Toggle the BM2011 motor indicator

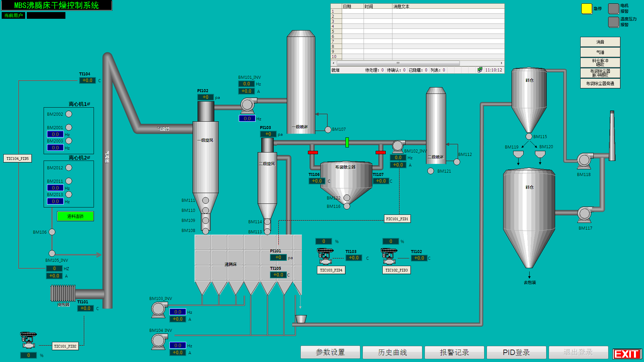(69, 181)
